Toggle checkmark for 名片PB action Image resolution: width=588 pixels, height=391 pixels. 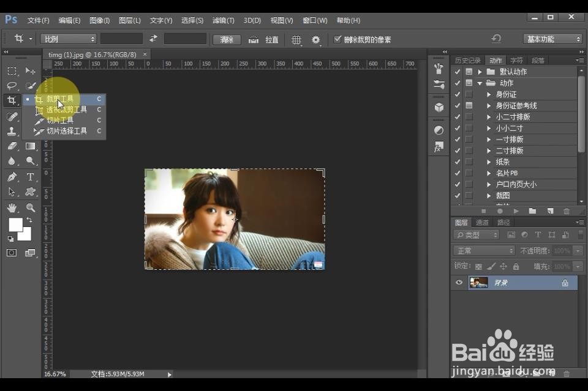[x=457, y=173]
